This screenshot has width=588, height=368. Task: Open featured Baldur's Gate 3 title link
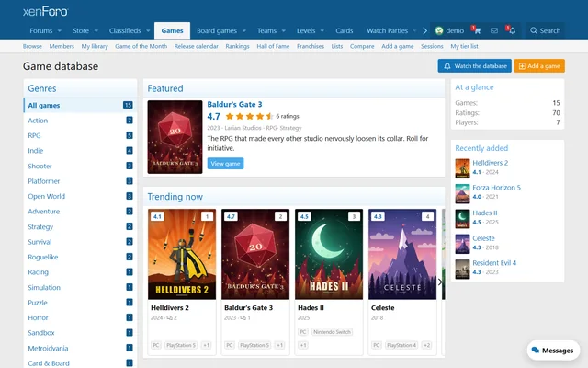pos(235,104)
